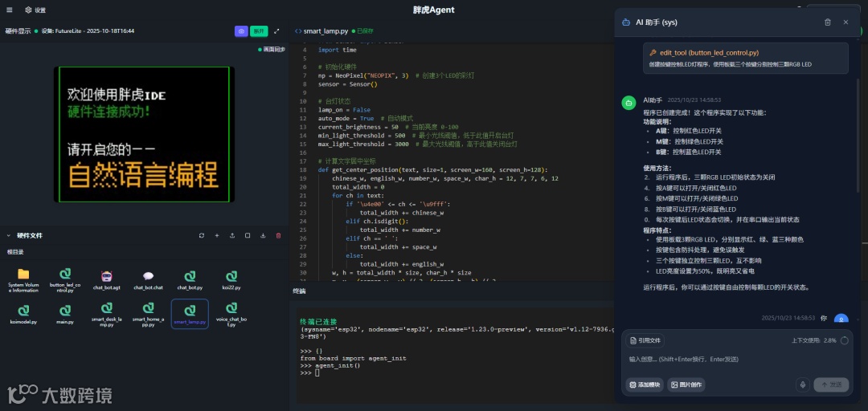This screenshot has width=868, height=411.
Task: Download the selected hardware file
Action: tap(263, 235)
